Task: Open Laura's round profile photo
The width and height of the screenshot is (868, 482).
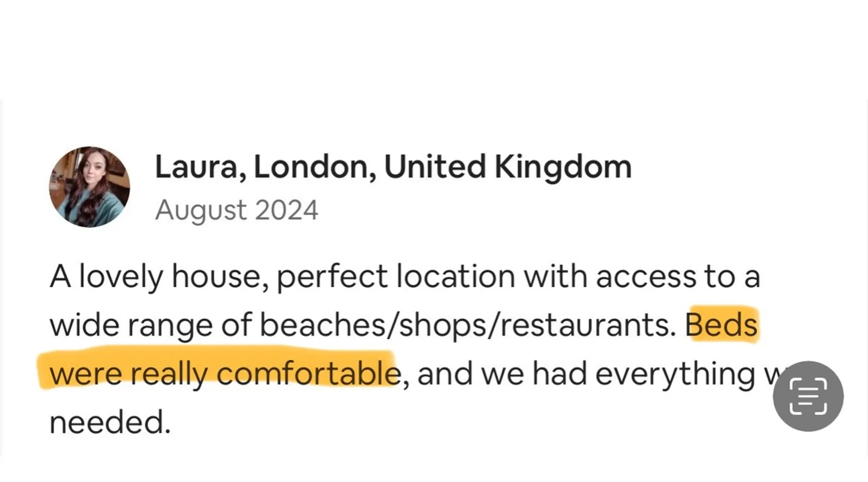Action: (89, 187)
